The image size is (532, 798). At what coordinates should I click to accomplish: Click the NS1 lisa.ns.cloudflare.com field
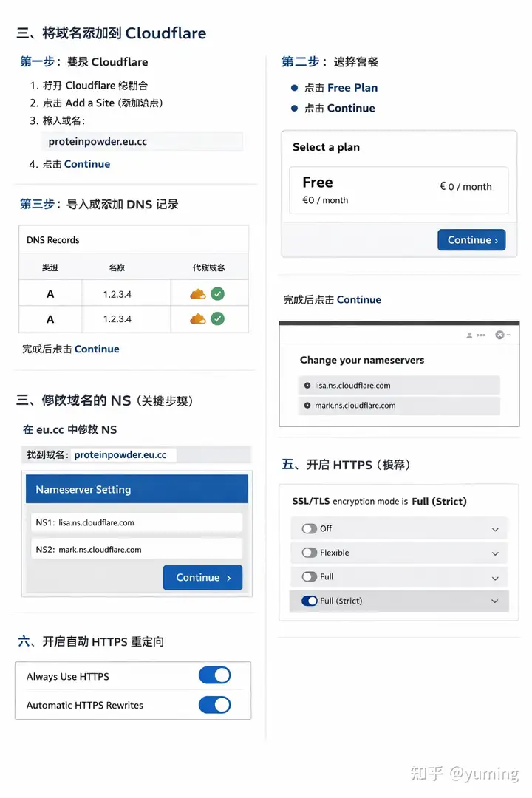point(137,522)
